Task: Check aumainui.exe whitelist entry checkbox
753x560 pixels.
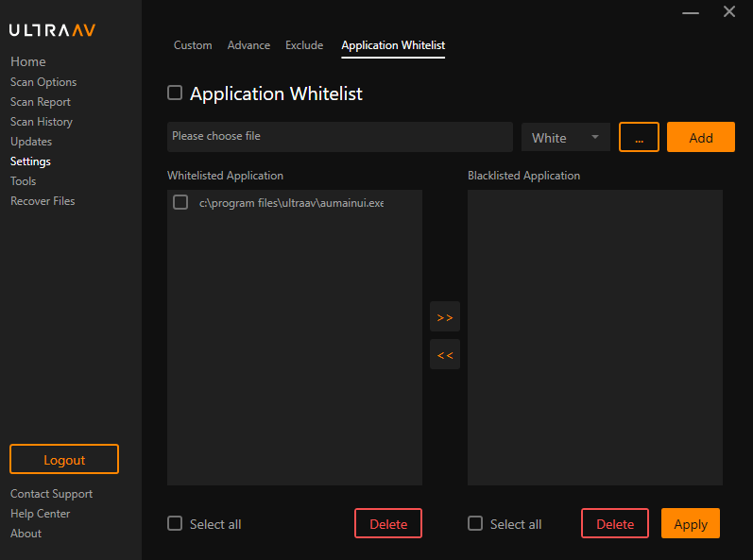Action: tap(180, 202)
